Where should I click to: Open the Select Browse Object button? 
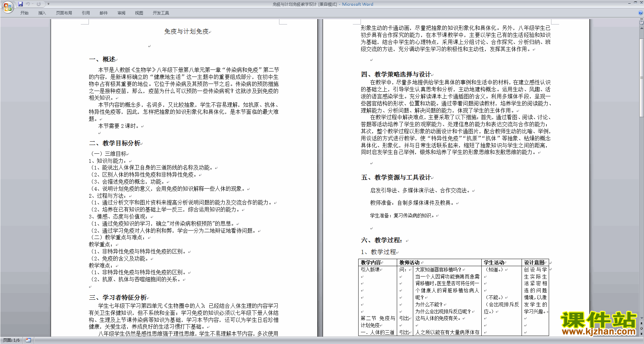coord(642,328)
